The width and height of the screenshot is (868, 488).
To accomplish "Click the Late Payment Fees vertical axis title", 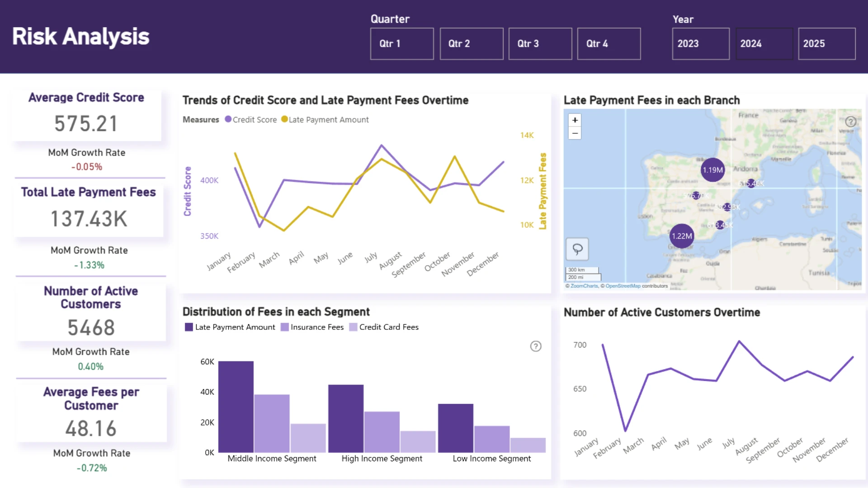I will tap(543, 191).
